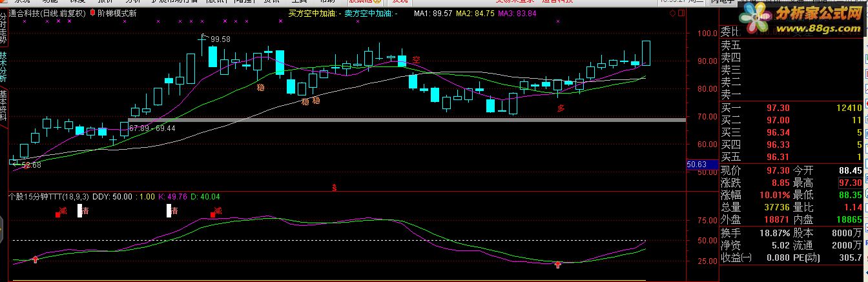Click the 量比 value 1.14
Image resolution: width=868 pixels, height=282 pixels.
coord(853,207)
